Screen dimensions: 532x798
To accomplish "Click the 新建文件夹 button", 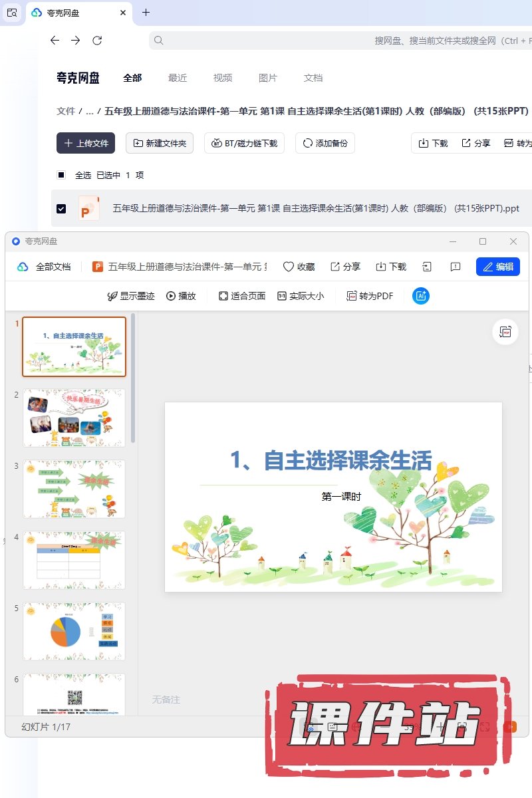I will click(160, 143).
